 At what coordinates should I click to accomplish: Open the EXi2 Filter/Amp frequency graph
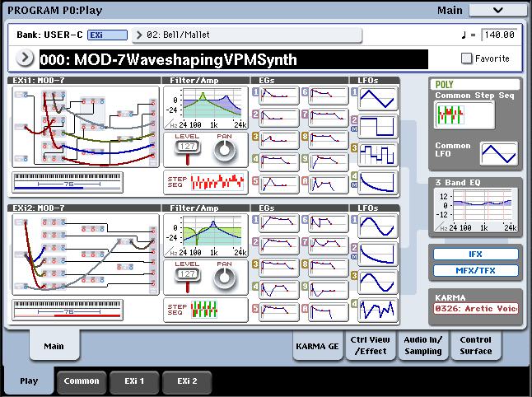(206, 236)
